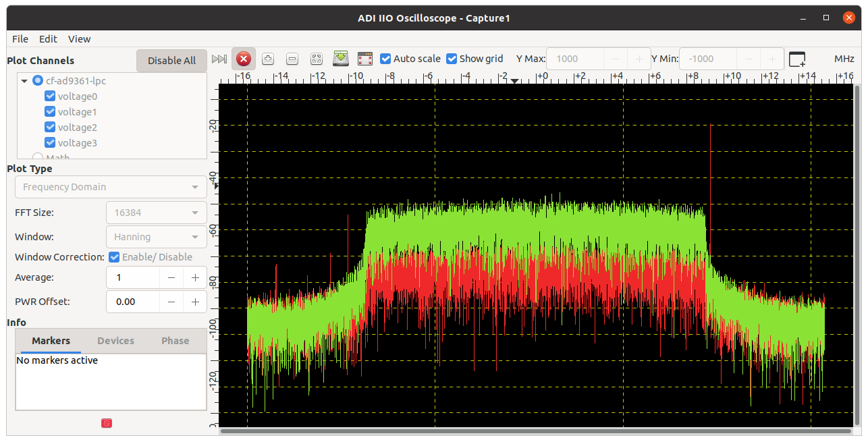Open the View menu
The image size is (868, 442).
click(79, 39)
